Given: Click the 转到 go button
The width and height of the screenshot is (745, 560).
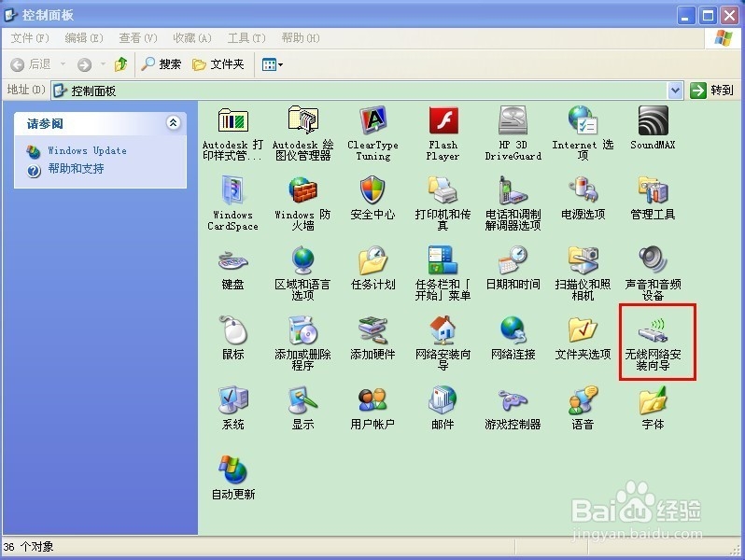Looking at the screenshot, I should 711,91.
